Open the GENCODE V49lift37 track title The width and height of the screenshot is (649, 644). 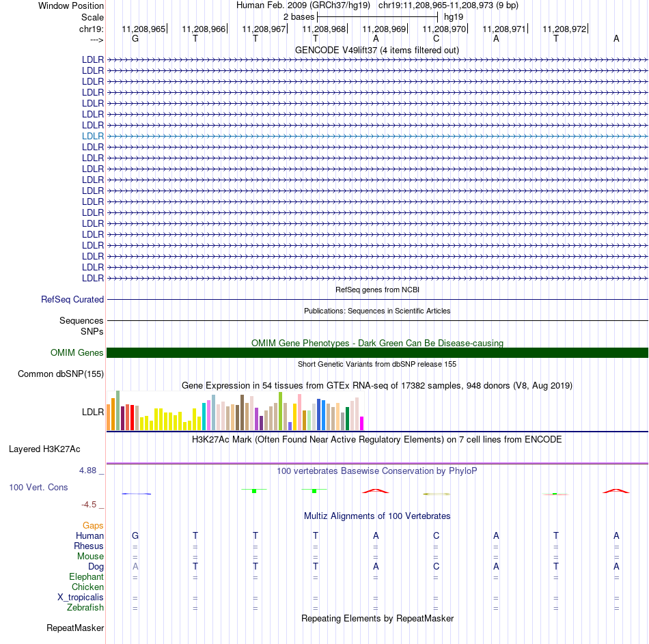(376, 50)
